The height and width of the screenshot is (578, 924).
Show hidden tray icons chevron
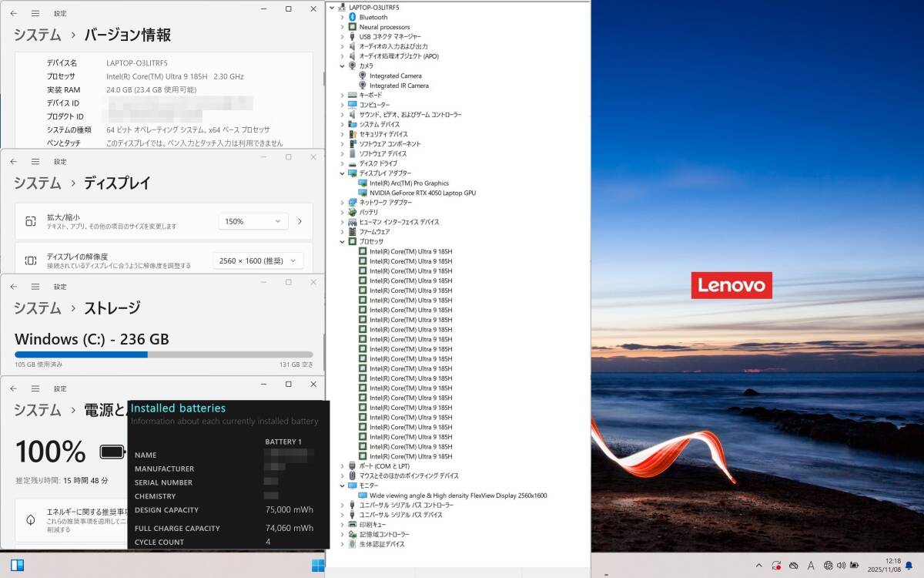[x=758, y=566]
